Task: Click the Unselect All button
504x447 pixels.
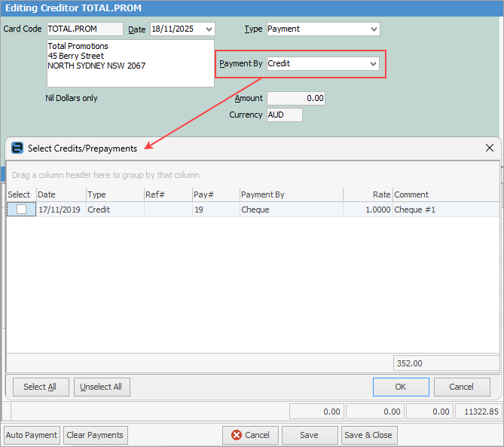Action: click(x=102, y=387)
